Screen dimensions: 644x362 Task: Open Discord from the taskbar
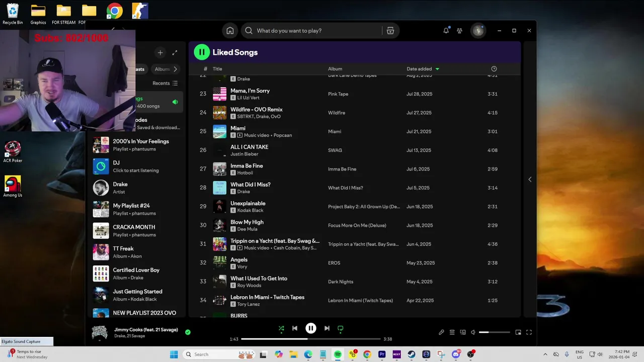(x=456, y=354)
